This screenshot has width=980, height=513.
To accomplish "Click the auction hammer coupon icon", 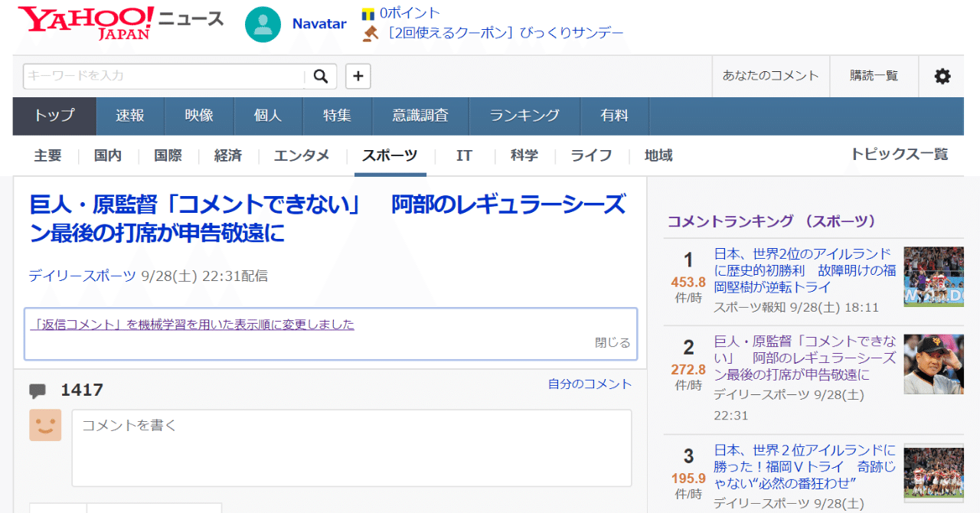I will point(371,33).
